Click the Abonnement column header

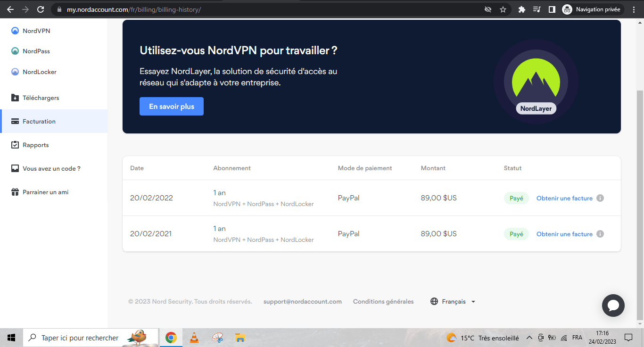point(232,168)
